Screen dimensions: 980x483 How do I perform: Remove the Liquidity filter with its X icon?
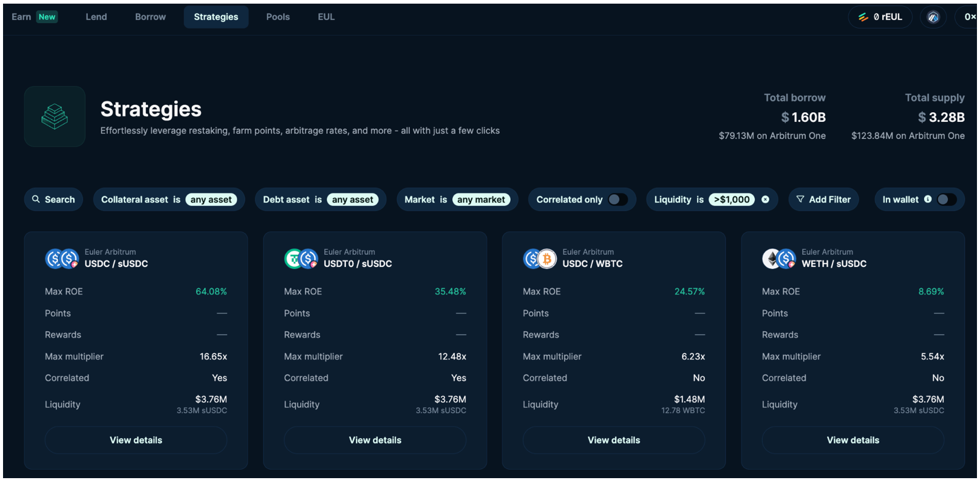coord(765,200)
